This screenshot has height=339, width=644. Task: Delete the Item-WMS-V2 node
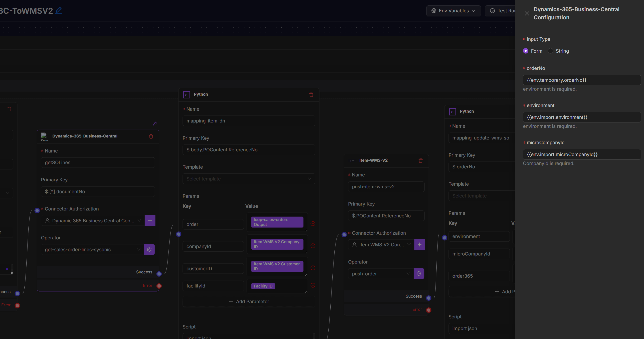point(421,161)
